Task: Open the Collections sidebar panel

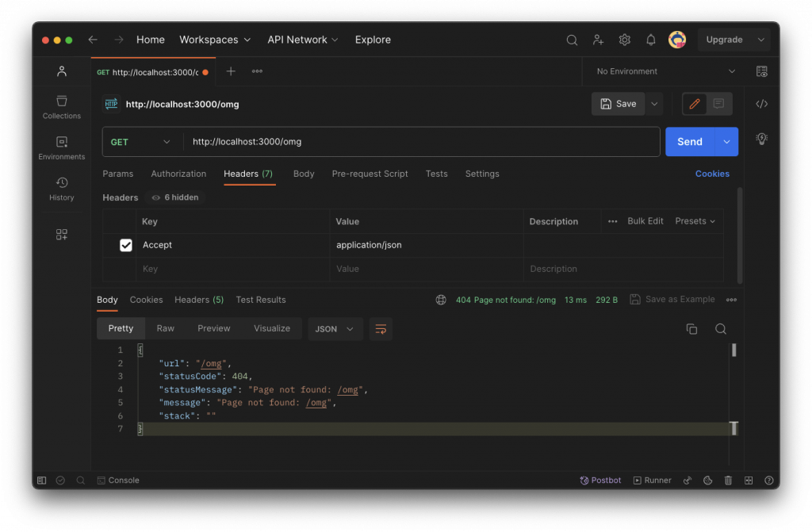Action: pos(61,107)
